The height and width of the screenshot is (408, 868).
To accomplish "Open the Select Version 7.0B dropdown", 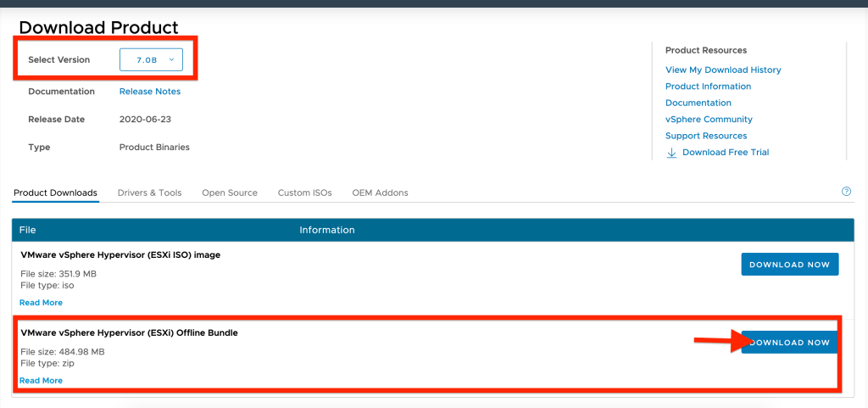I will (151, 59).
